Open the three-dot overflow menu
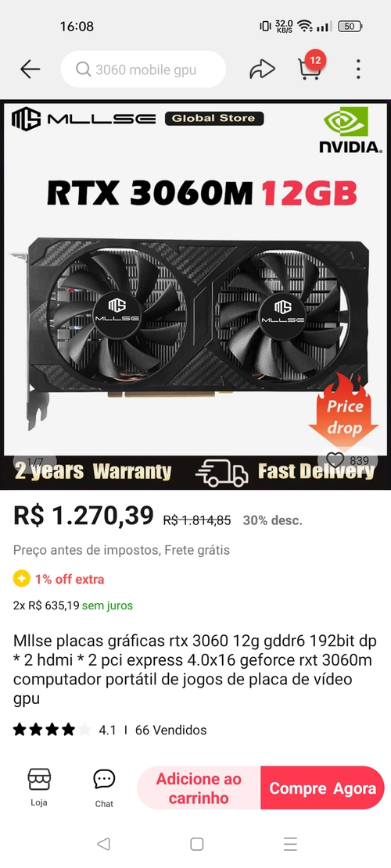This screenshot has width=391, height=868. 358,70
